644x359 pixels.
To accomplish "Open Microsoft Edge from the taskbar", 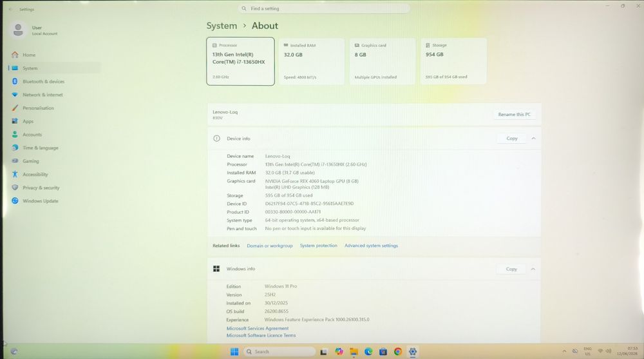I will coord(368,352).
